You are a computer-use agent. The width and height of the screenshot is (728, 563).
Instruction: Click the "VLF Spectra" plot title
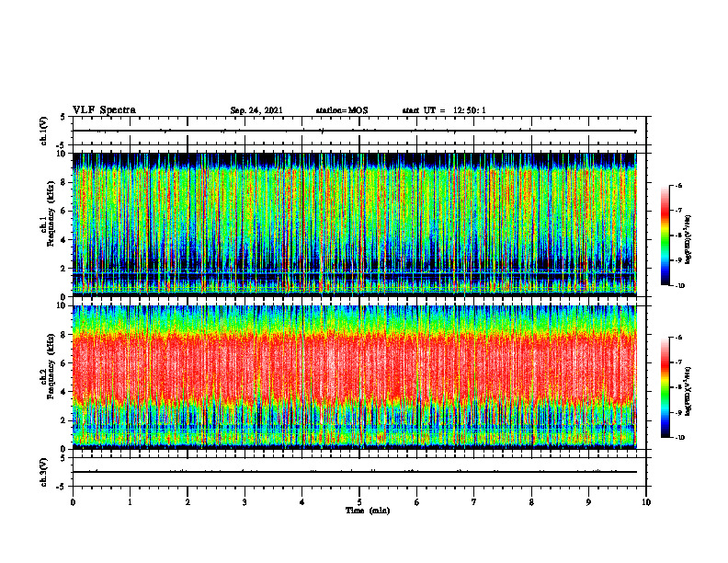104,110
